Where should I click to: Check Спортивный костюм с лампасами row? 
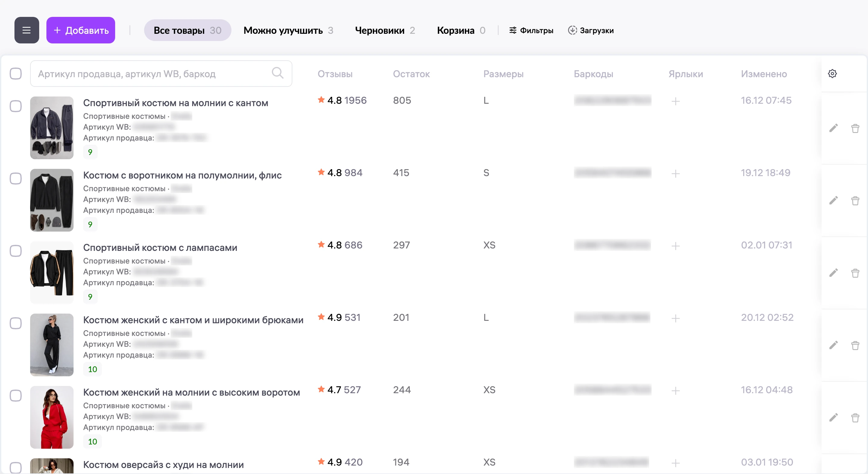15,251
